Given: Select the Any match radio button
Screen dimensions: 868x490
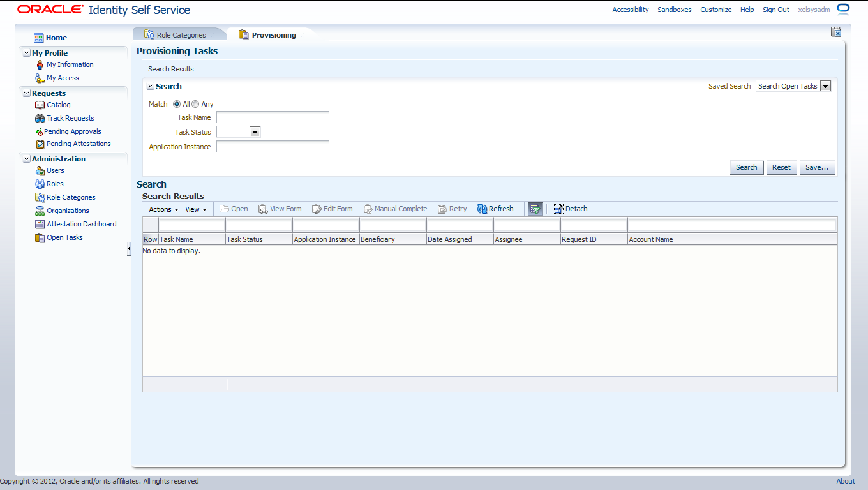Looking at the screenshot, I should coord(195,103).
